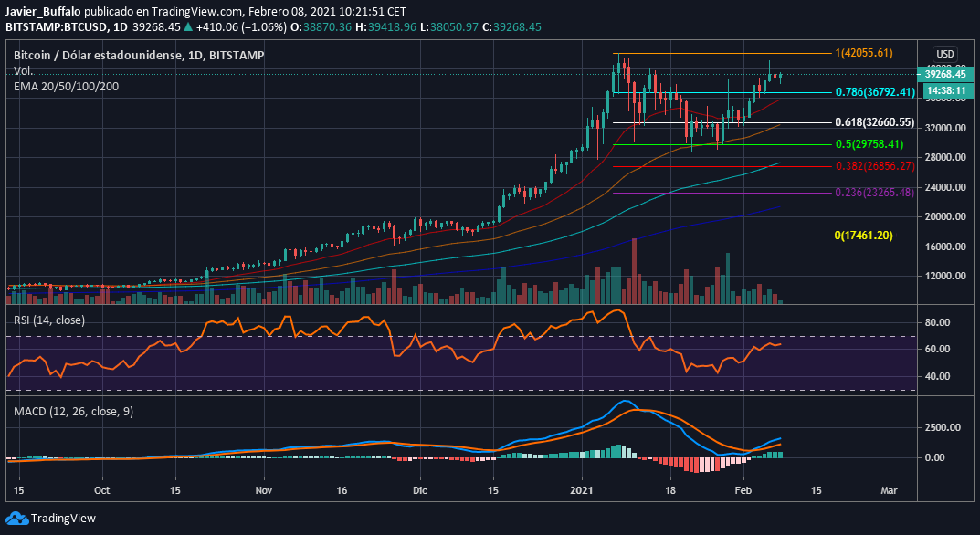Image resolution: width=980 pixels, height=535 pixels.
Task: Click the MACD (12, 26, close, 9) label
Action: point(74,411)
